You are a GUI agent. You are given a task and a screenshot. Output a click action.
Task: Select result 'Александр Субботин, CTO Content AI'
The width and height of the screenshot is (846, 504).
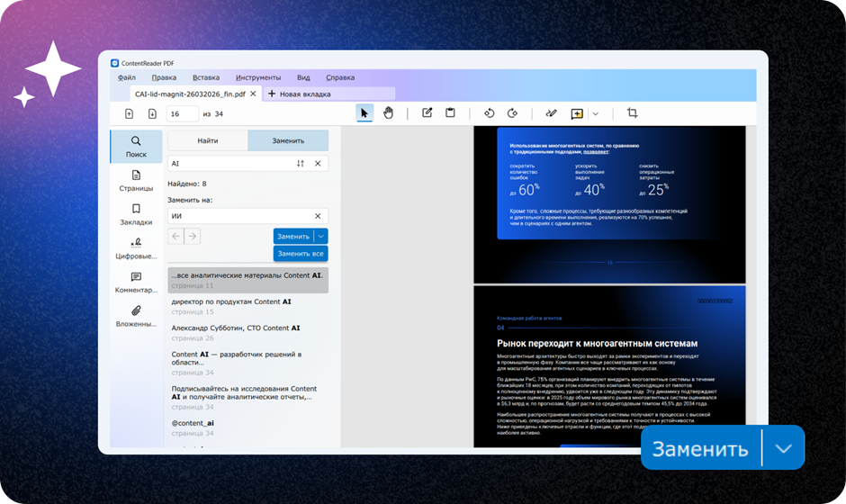[247, 333]
